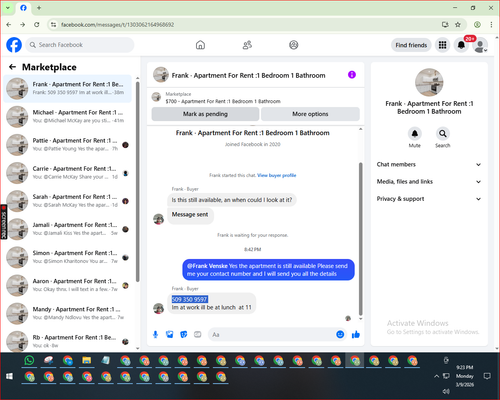Viewport: 500px width, 400px height.
Task: Open the notifications bell with 20+ badge
Action: (461, 45)
